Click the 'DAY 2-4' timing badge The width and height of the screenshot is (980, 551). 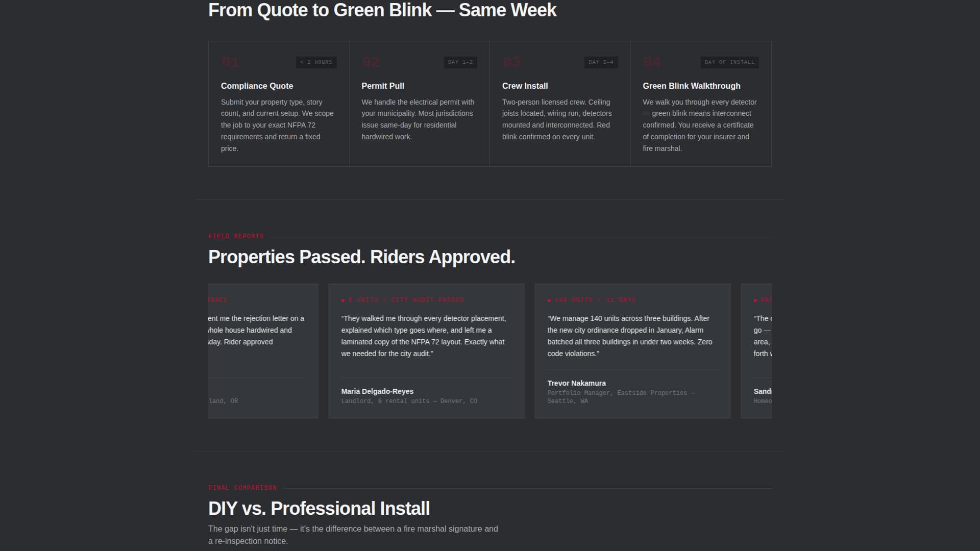coord(601,62)
